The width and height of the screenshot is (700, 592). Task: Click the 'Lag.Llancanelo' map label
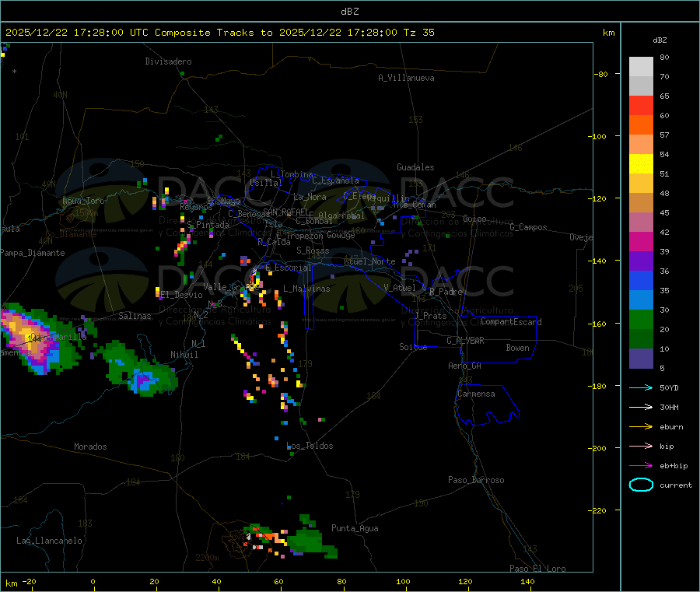(x=49, y=541)
